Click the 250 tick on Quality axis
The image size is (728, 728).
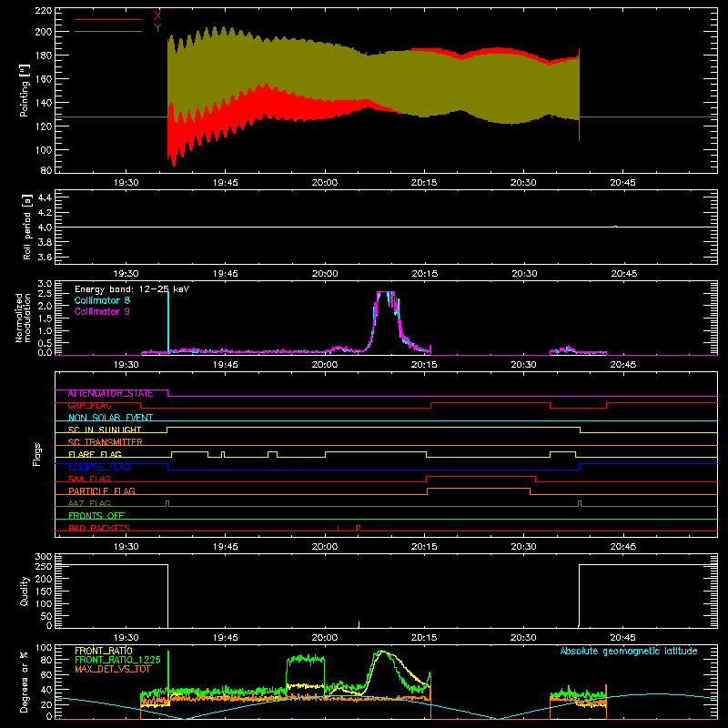(x=44, y=566)
